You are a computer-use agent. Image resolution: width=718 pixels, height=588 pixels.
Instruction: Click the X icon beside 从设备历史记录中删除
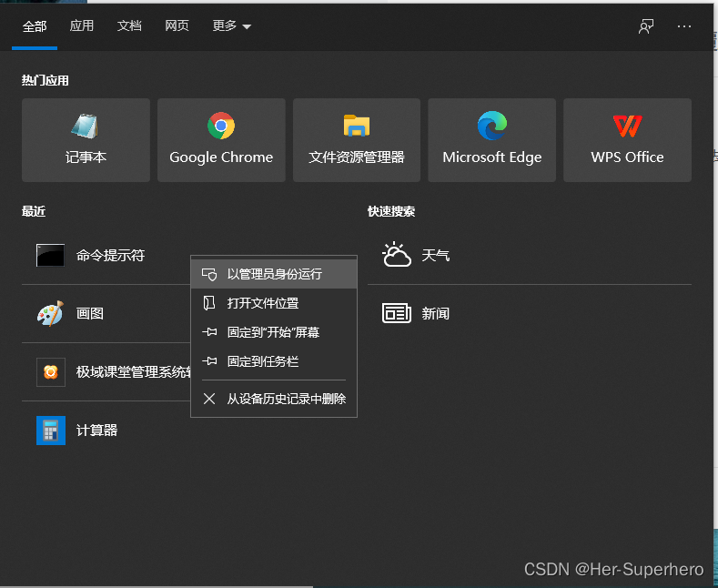(209, 399)
